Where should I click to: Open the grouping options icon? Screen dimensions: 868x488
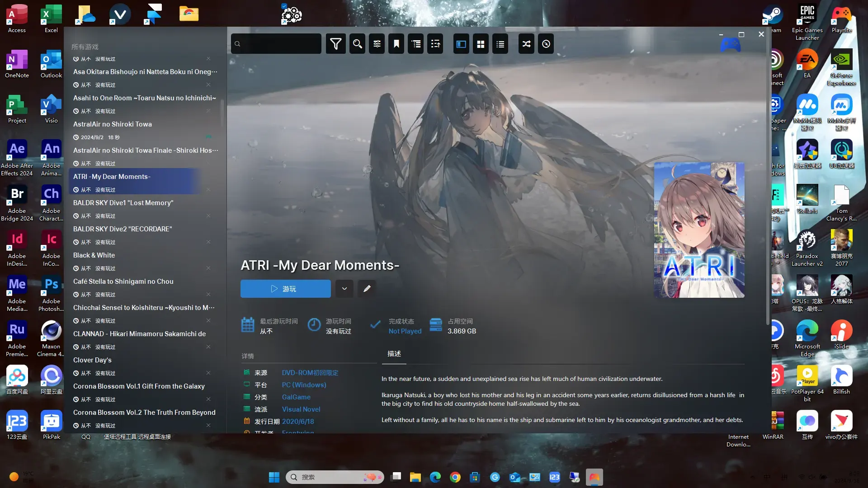(416, 44)
